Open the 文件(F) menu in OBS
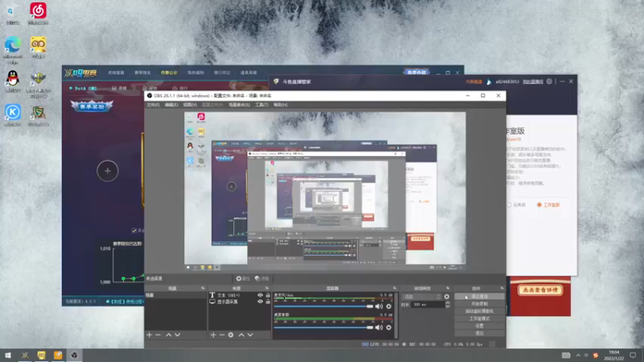644x362 pixels. point(153,105)
